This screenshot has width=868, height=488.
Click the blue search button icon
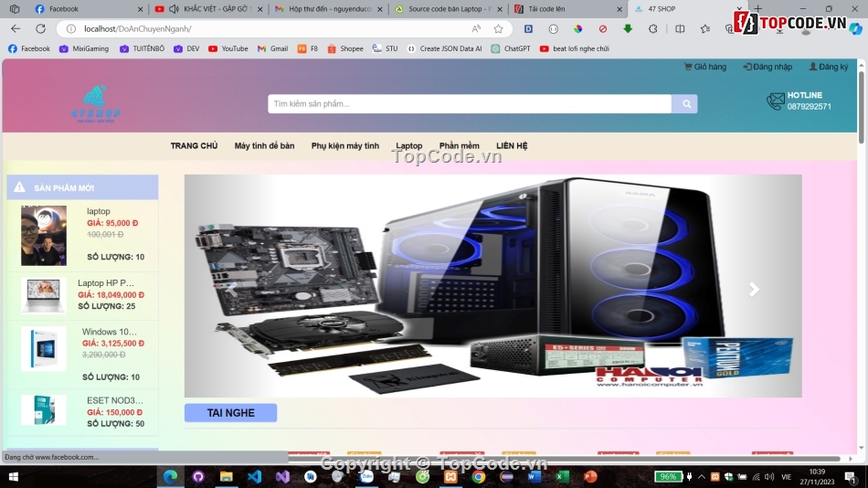pos(684,103)
